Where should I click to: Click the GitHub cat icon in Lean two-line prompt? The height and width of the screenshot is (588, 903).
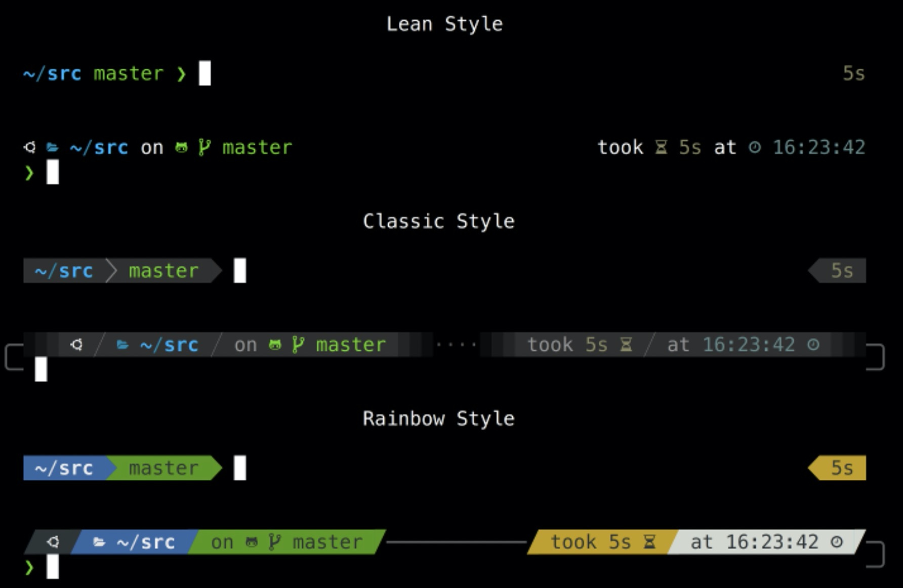[181, 147]
